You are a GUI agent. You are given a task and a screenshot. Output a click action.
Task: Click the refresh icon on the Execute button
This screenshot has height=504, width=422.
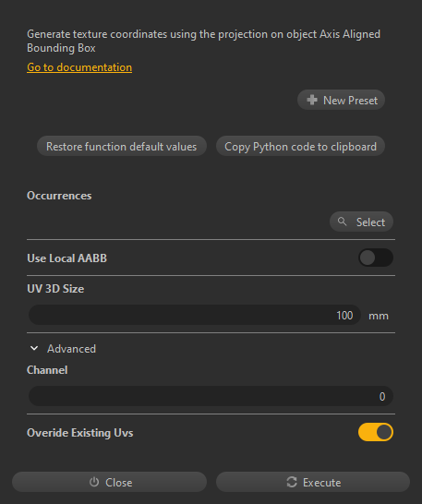(292, 482)
